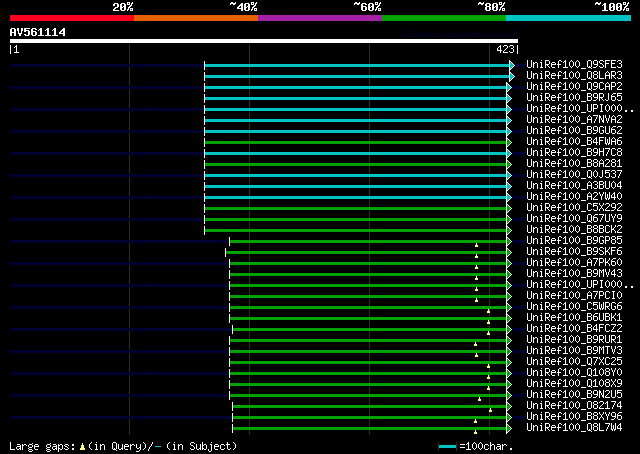Select the UniRef100_B4FCZ2 label

click(574, 329)
